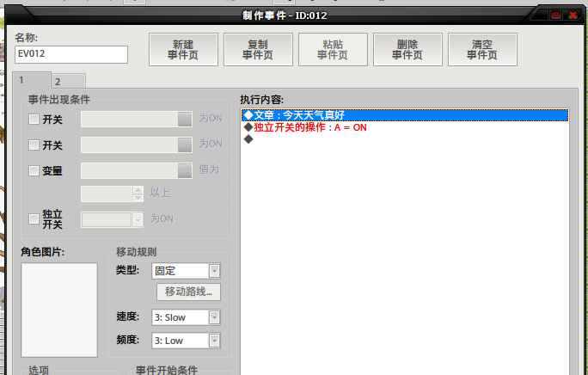Toggle the 独立开关 condition checkbox
Screen dimensions: 588x375
point(34,218)
